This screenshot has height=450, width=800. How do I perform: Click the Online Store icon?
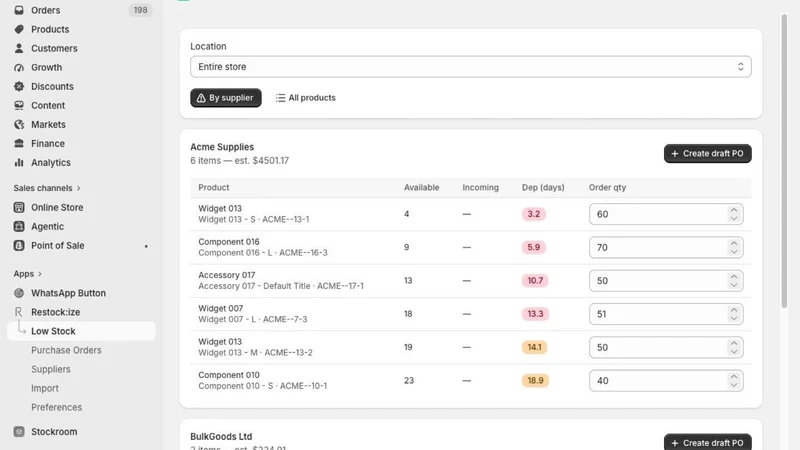click(x=19, y=208)
